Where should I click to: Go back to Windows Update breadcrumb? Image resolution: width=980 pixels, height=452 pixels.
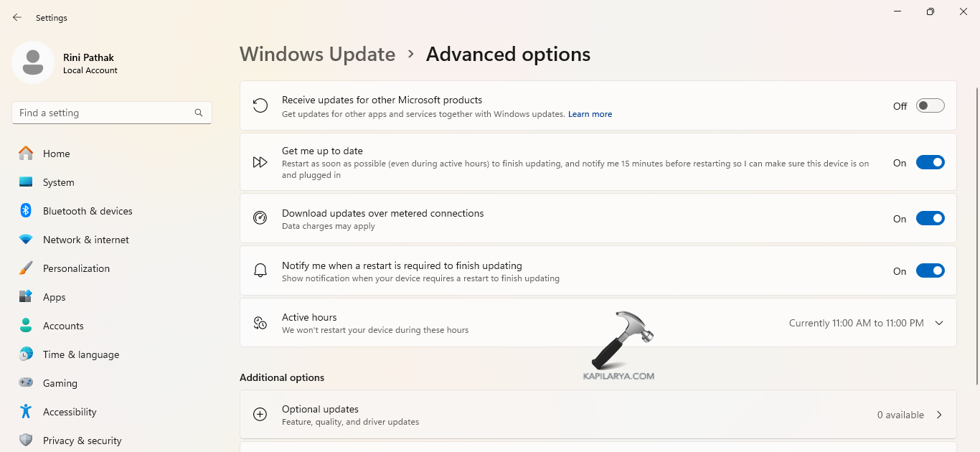point(317,55)
